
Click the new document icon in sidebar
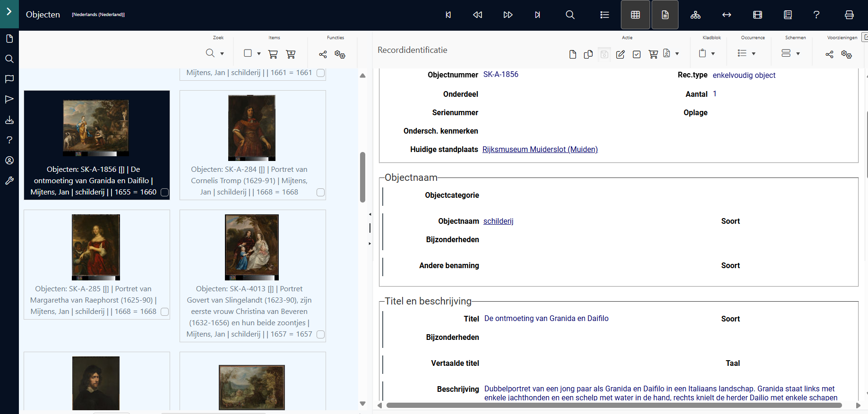(x=9, y=39)
